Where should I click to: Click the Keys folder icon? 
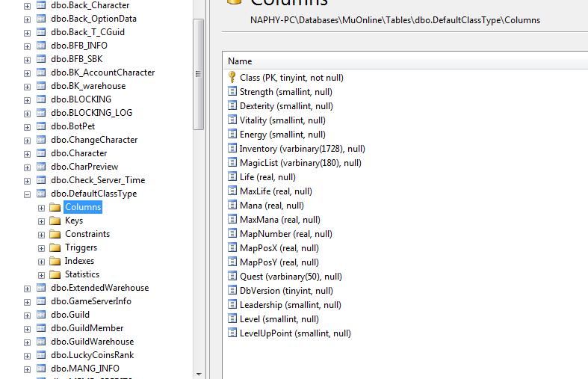point(55,221)
